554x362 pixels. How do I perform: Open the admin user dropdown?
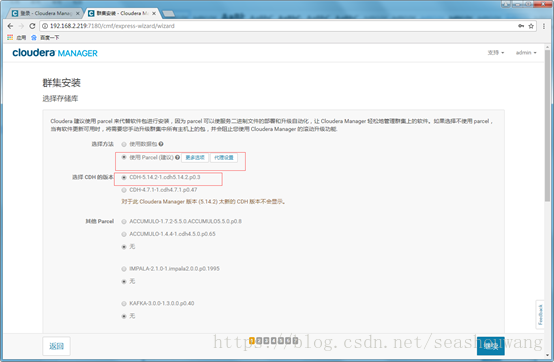[526, 53]
